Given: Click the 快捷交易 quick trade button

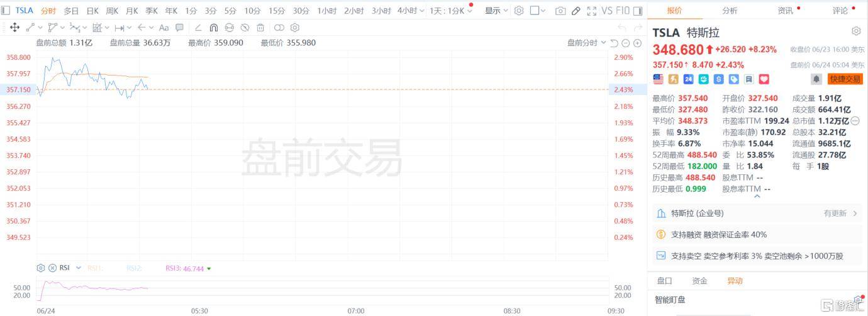Looking at the screenshot, I should tap(845, 79).
